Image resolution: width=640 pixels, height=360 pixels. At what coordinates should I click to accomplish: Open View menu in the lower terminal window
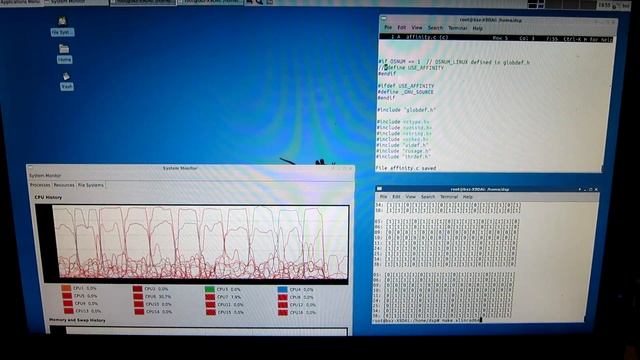tap(410, 196)
